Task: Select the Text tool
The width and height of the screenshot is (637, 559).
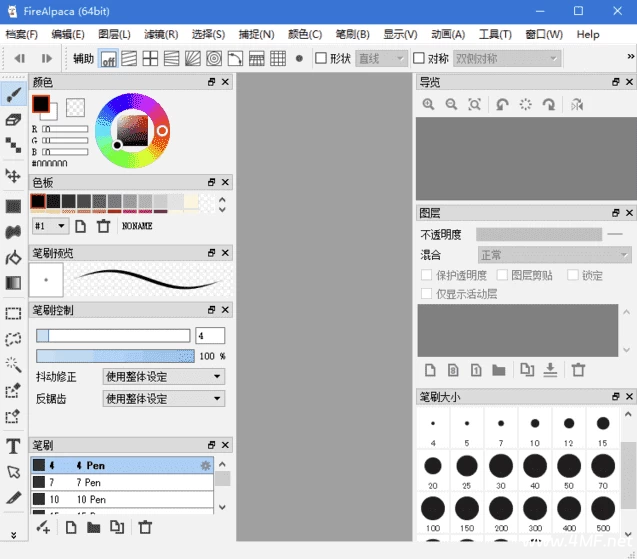Action: [13, 446]
